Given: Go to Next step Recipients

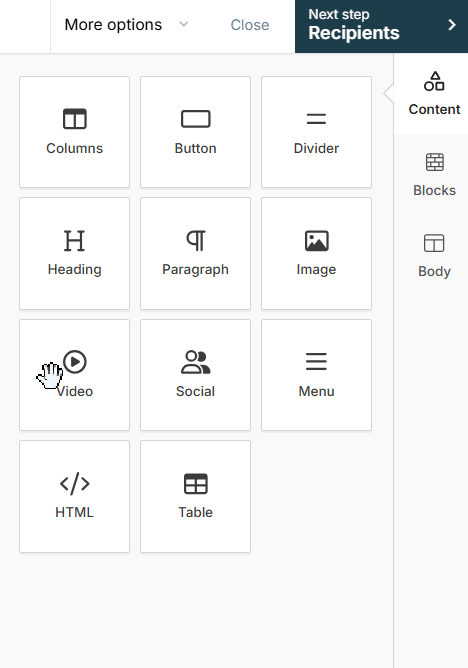Looking at the screenshot, I should pos(382,26).
